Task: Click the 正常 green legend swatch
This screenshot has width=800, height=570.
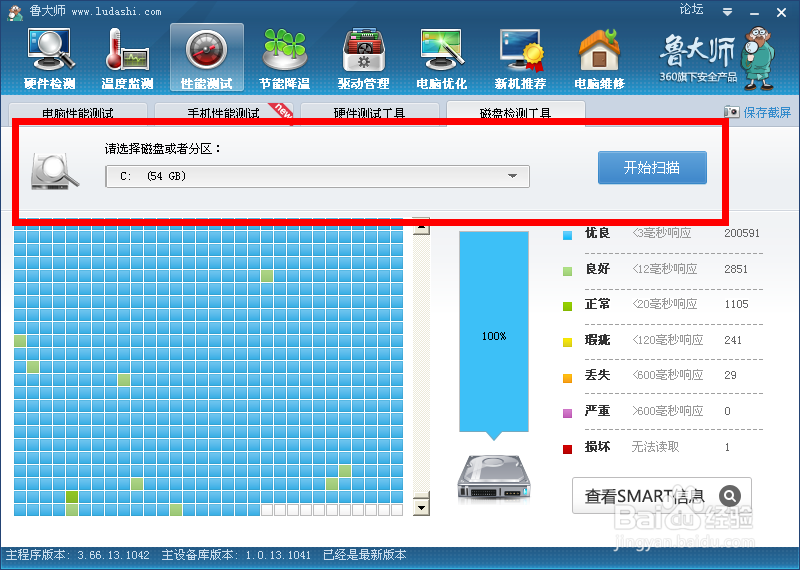Action: (567, 306)
